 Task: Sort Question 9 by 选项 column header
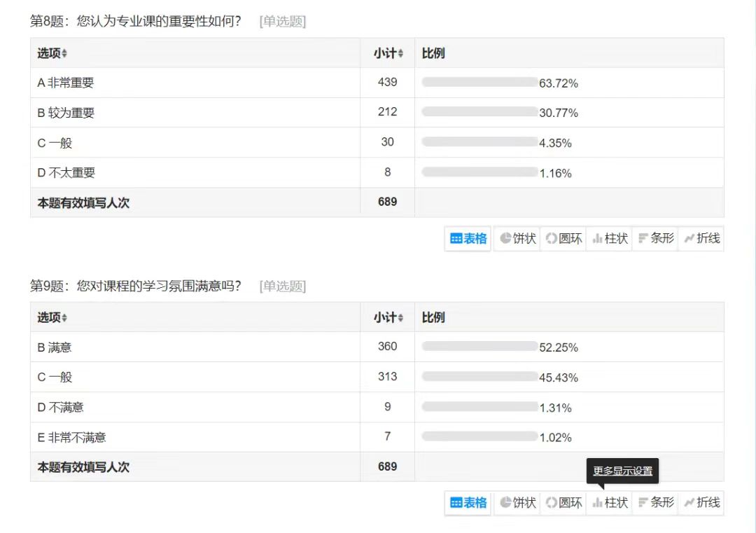[52, 317]
